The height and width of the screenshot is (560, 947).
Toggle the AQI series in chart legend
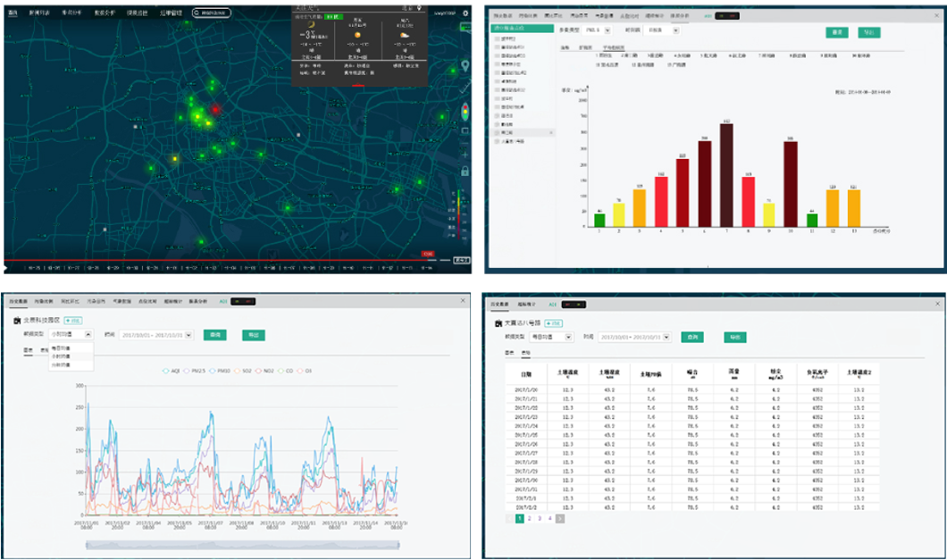click(171, 371)
